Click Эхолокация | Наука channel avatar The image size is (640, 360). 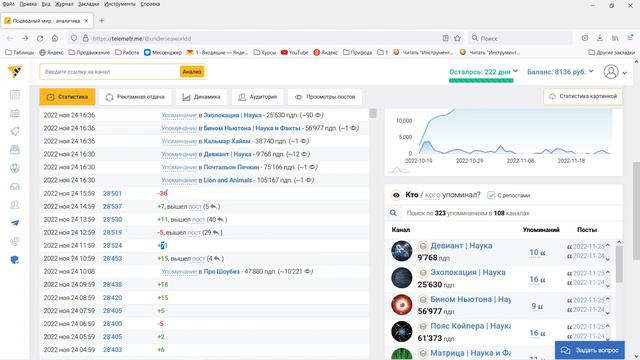(402, 278)
